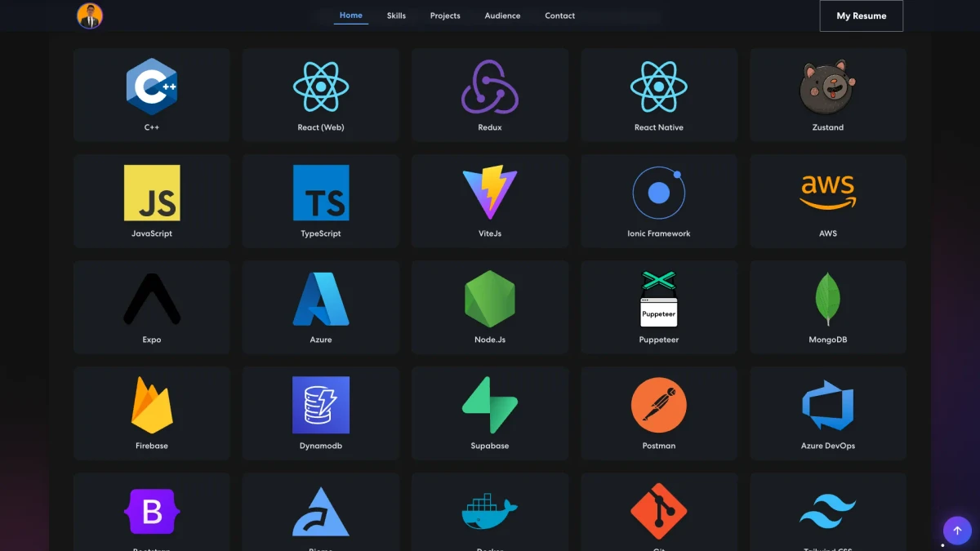Select the React (Web) atom icon
The height and width of the screenshot is (551, 980).
[321, 87]
